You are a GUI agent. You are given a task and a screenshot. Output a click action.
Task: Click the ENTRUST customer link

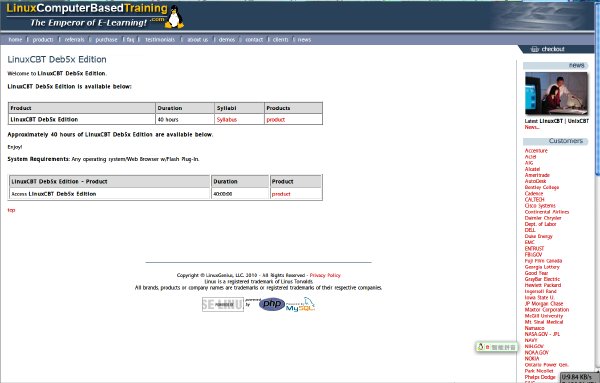click(x=534, y=249)
